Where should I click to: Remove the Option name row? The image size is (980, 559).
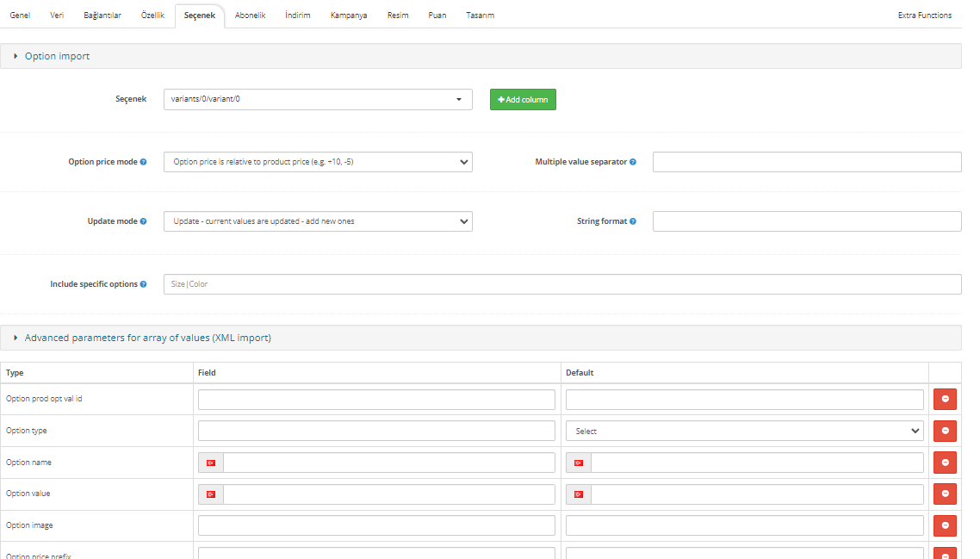tap(945, 463)
